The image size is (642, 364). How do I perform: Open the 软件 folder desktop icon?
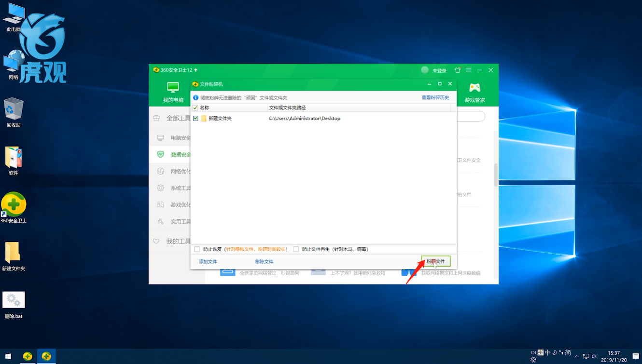coord(14,161)
